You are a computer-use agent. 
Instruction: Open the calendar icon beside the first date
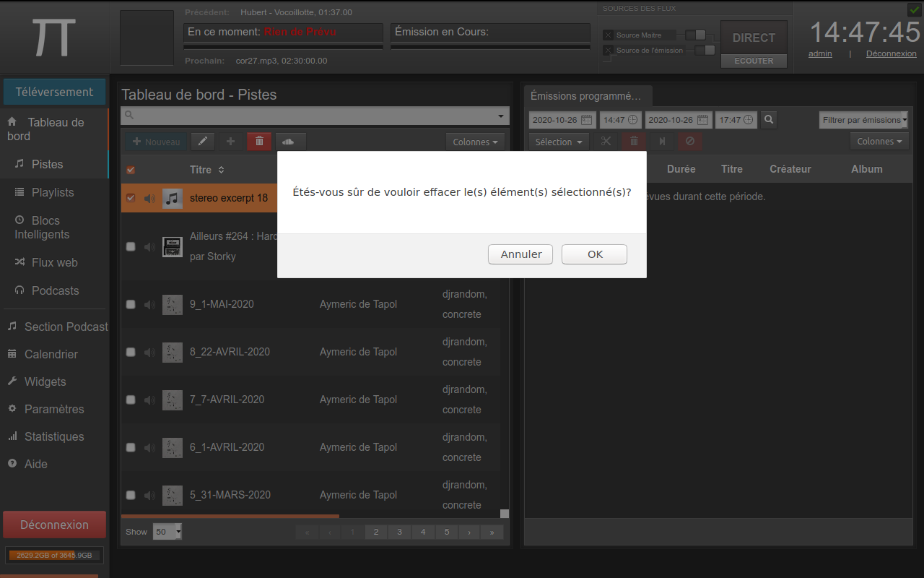coord(586,120)
